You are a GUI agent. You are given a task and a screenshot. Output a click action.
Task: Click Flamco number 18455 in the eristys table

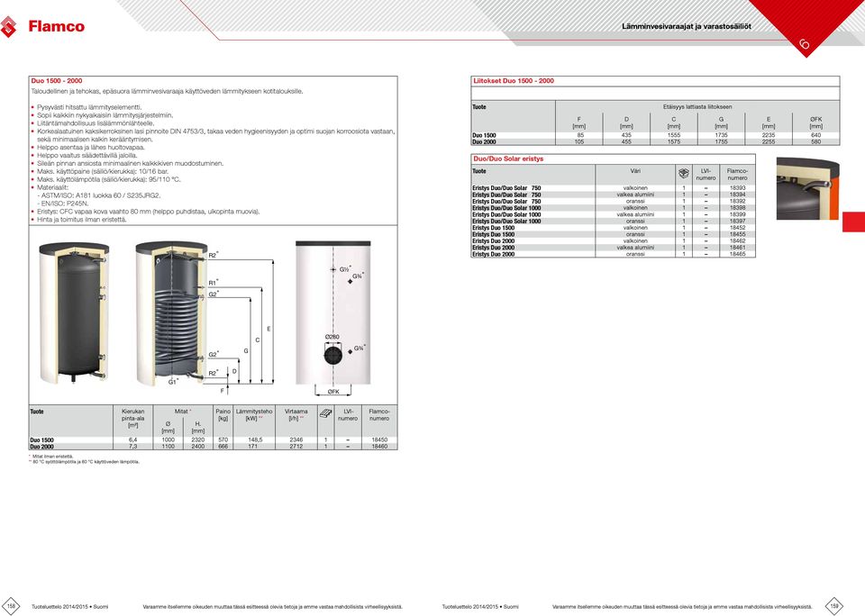(738, 234)
